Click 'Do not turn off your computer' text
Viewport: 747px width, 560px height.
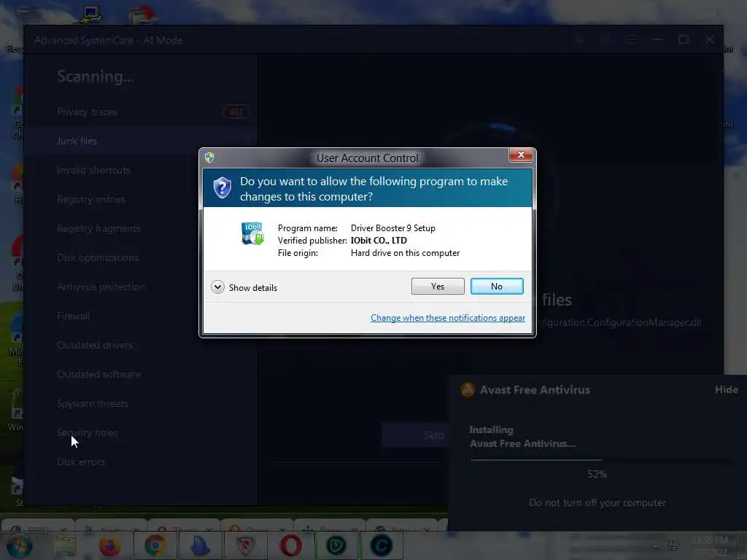click(x=597, y=503)
